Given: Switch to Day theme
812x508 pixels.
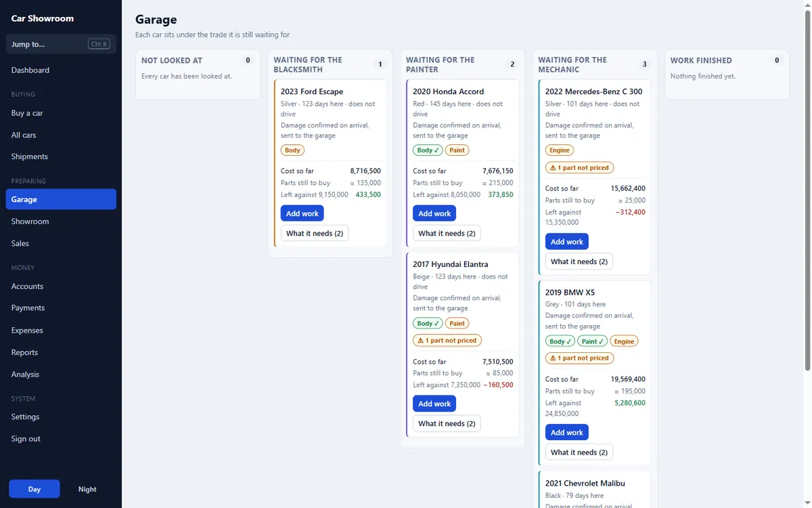Looking at the screenshot, I should (35, 489).
